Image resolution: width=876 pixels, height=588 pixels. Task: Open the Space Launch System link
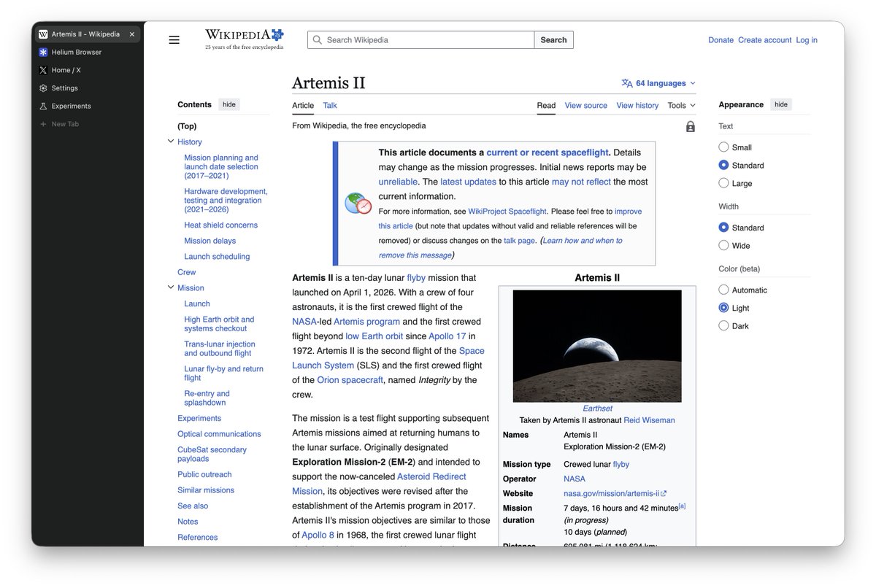point(388,358)
